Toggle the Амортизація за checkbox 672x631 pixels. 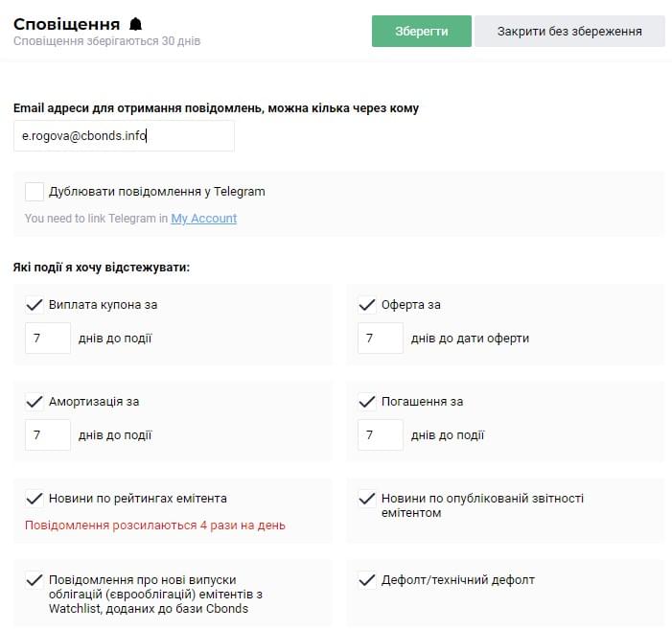(35, 402)
